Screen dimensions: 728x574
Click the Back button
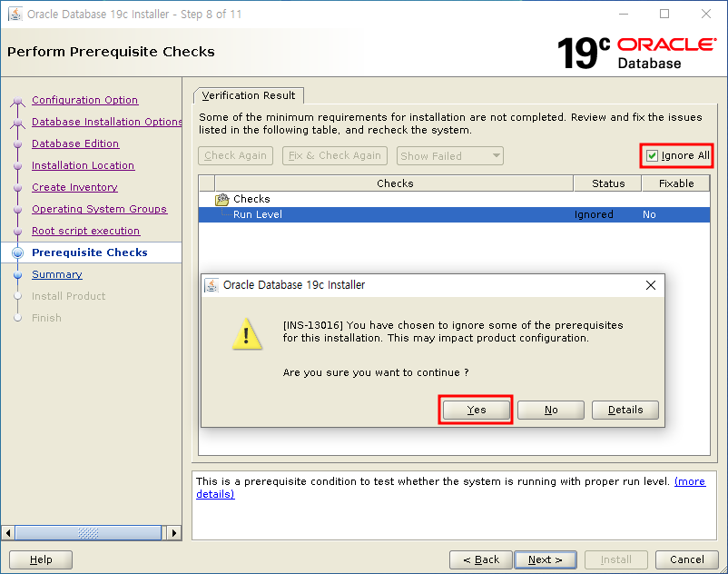click(481, 559)
